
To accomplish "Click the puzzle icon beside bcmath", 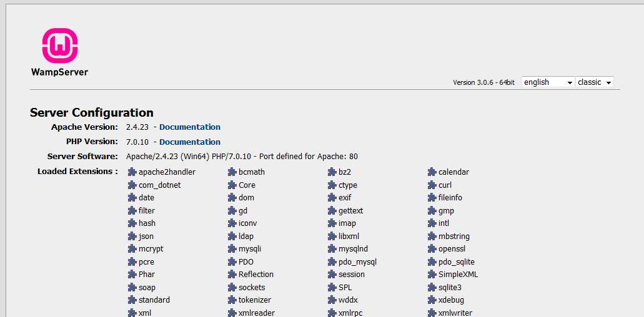I will [232, 172].
